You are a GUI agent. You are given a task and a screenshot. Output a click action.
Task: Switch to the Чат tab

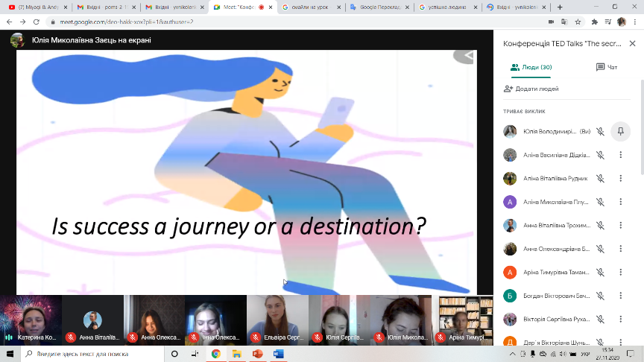click(x=607, y=67)
